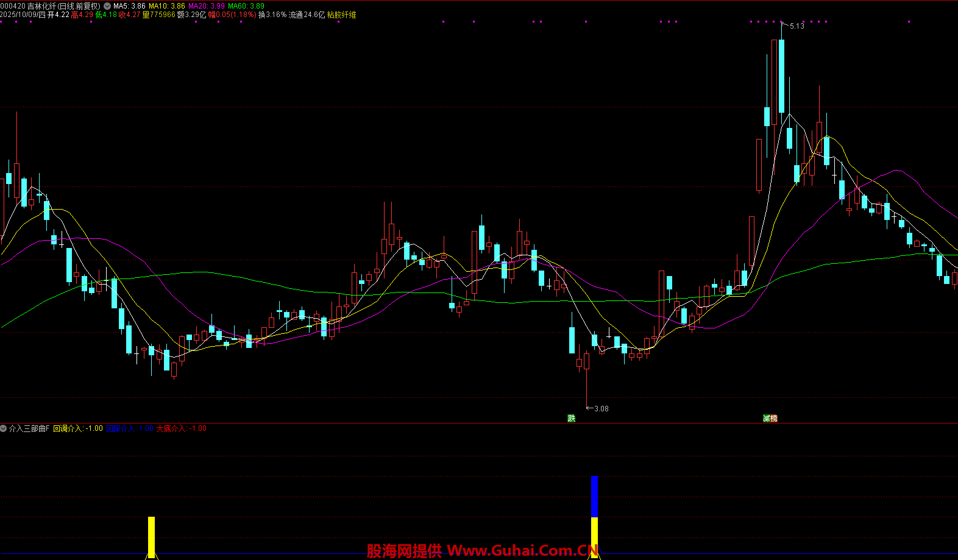Click the blue signal bar in indicator panel
The width and height of the screenshot is (958, 560).
tap(594, 496)
